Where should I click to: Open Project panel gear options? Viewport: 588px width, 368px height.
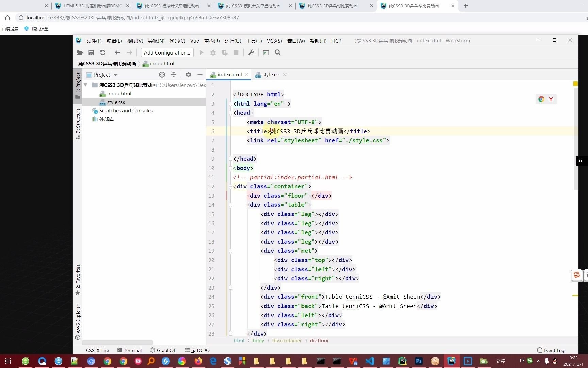click(x=189, y=75)
